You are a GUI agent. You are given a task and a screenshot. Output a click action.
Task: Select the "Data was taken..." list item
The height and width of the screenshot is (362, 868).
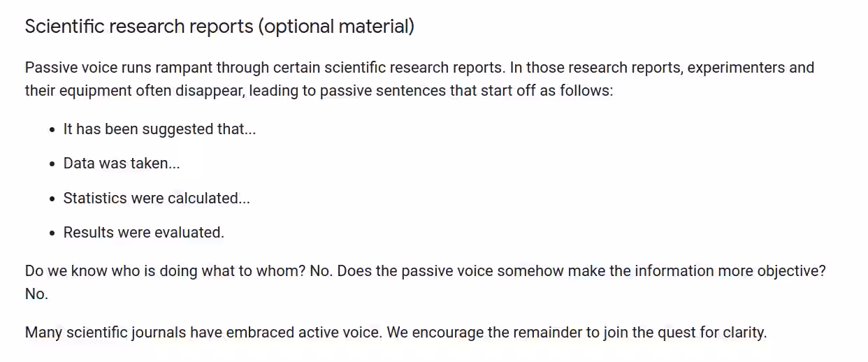click(x=122, y=164)
